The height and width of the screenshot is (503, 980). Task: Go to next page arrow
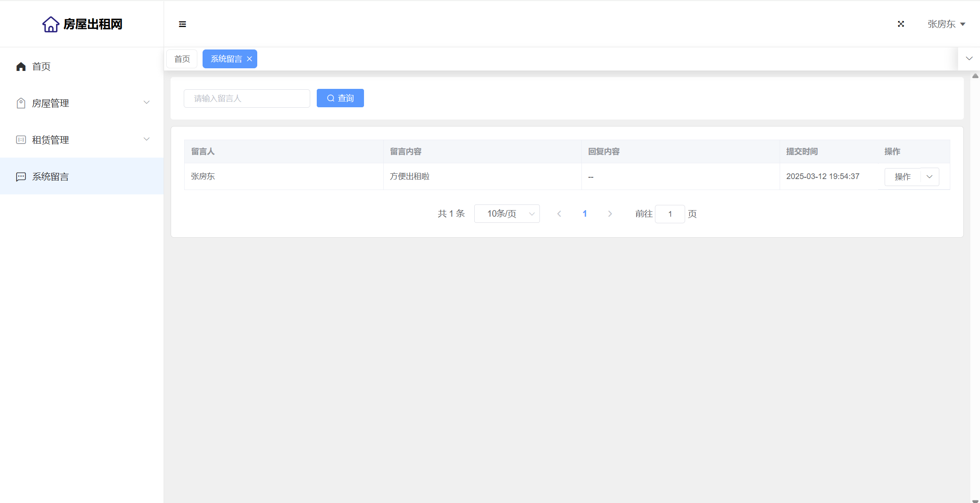(x=610, y=214)
